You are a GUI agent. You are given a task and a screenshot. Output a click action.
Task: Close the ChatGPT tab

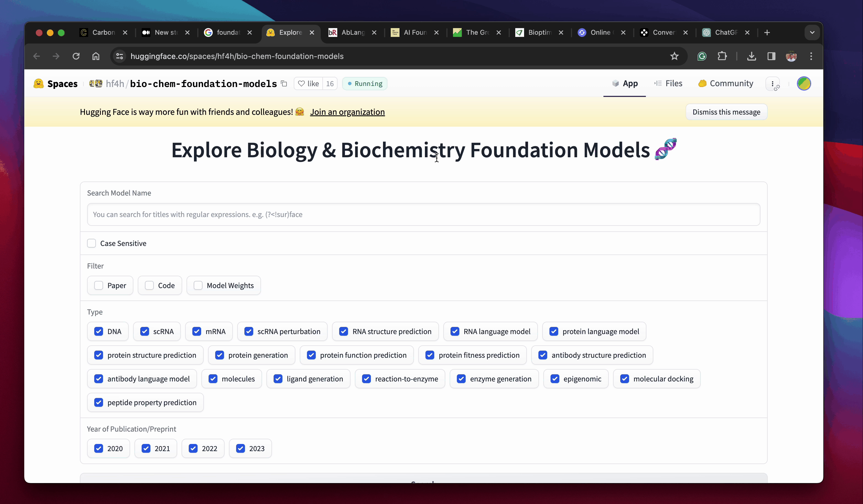click(747, 32)
